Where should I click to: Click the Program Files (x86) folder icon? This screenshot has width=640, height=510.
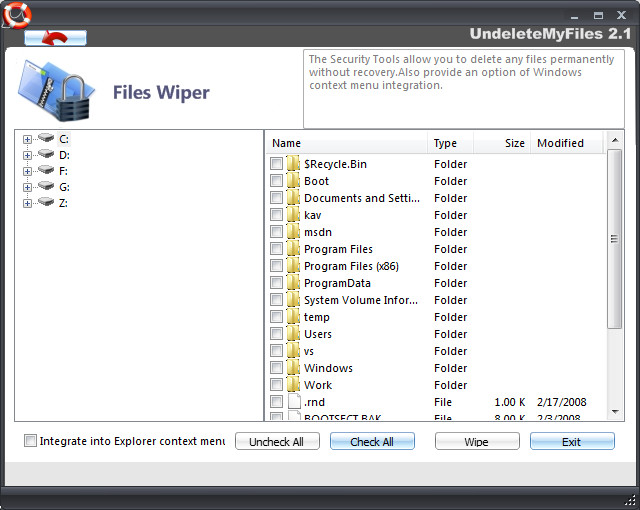tap(293, 266)
